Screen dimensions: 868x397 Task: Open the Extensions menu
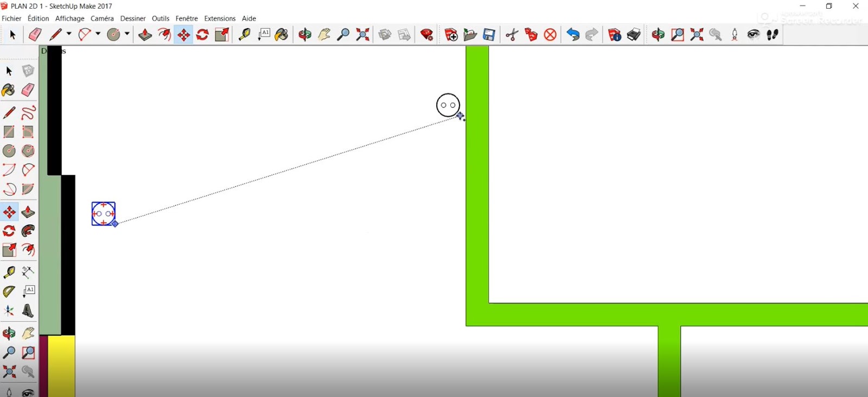[220, 18]
